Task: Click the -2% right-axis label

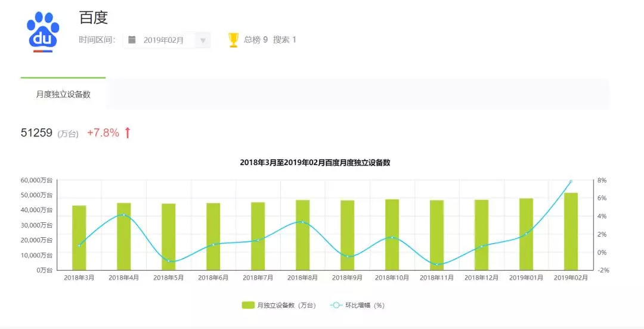Action: pos(603,270)
